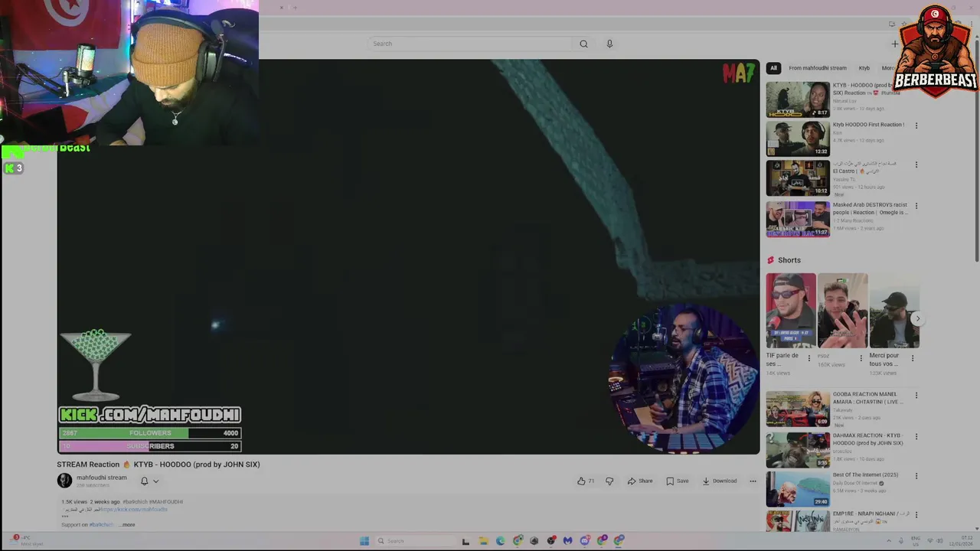Open TIF parle de ses short
The image size is (980, 551).
(x=791, y=311)
